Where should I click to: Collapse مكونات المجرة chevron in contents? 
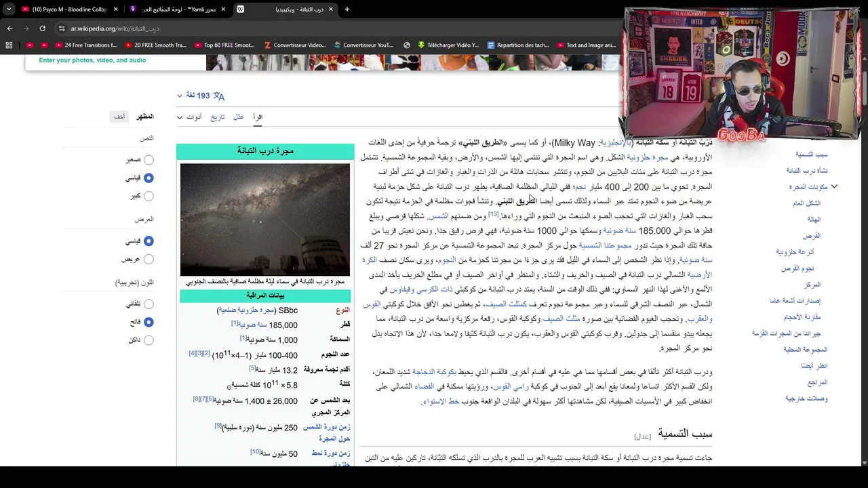(x=834, y=187)
